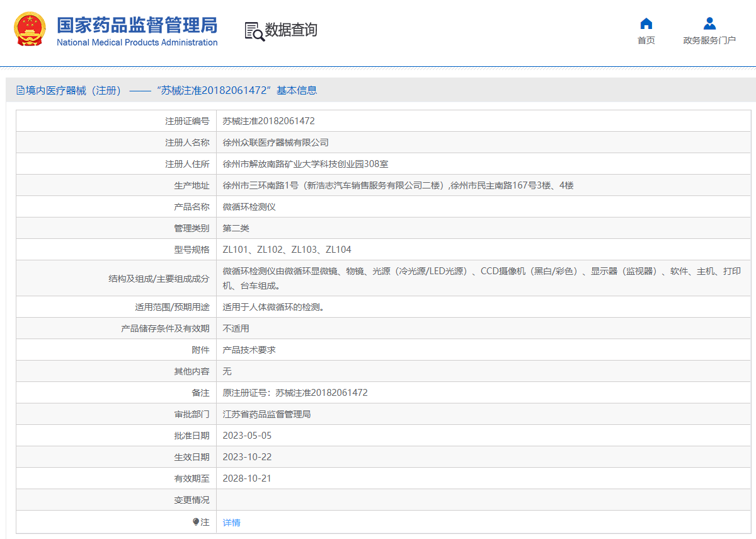The image size is (756, 539).
Task: Click the 数据查询 magnifier icon
Action: [x=255, y=31]
